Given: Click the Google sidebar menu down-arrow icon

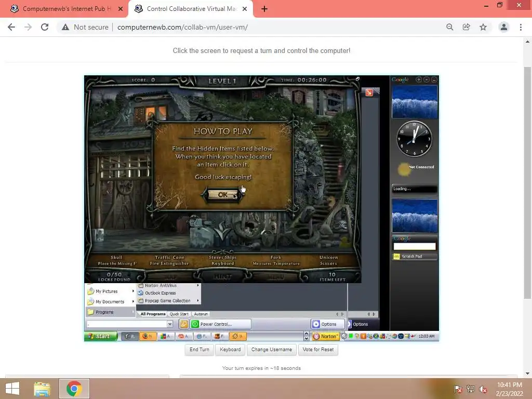Looking at the screenshot, I should pyautogui.click(x=427, y=79).
